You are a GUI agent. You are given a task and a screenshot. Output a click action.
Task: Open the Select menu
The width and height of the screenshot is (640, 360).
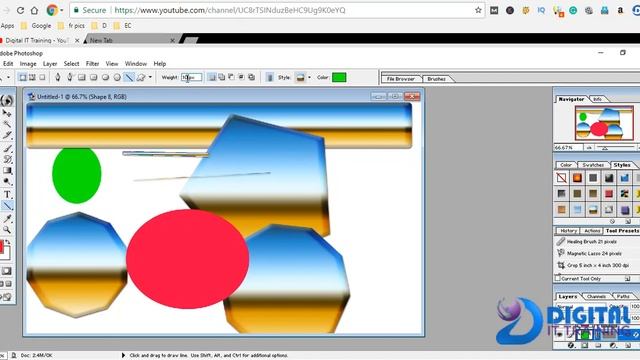[x=71, y=64]
